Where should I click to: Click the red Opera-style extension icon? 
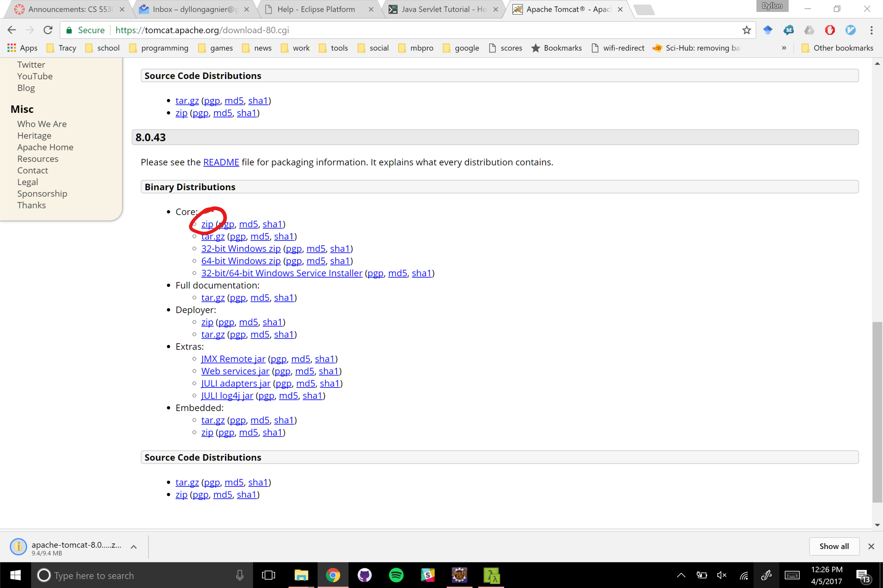pos(829,30)
